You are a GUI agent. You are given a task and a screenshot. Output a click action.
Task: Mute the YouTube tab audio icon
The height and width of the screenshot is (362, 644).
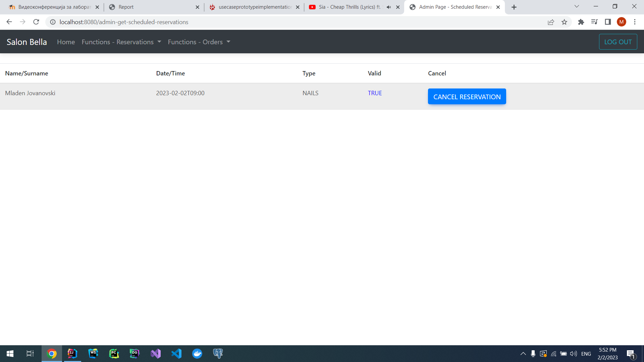click(389, 7)
